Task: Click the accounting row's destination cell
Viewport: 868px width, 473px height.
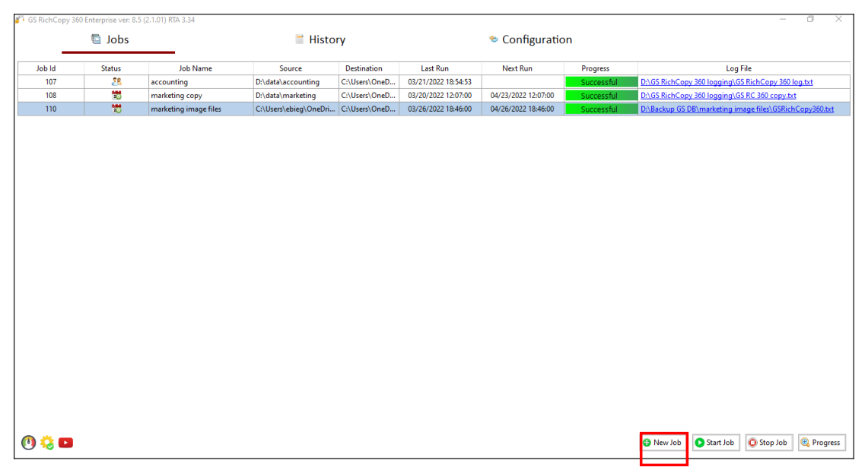Action: [x=369, y=82]
